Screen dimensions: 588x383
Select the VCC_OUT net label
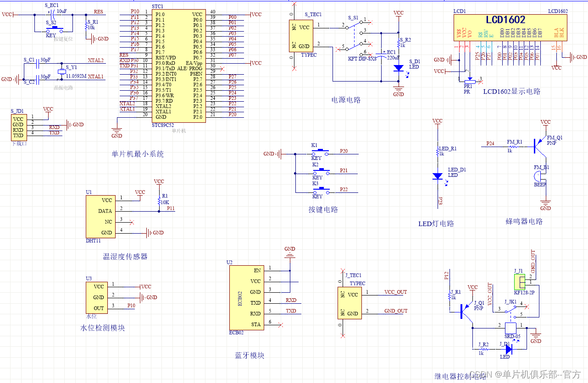pyautogui.click(x=395, y=292)
